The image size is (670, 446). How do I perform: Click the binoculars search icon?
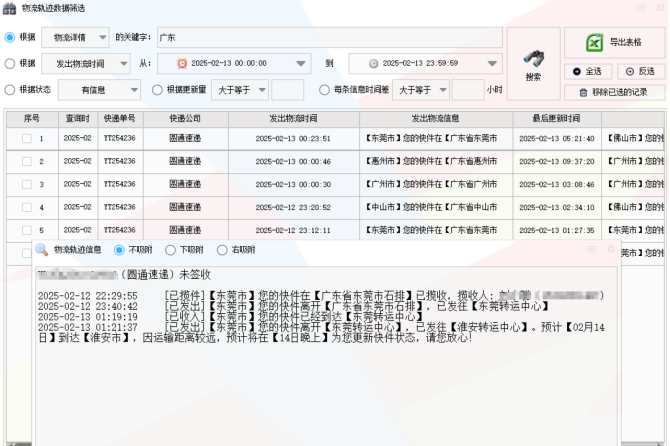click(534, 59)
